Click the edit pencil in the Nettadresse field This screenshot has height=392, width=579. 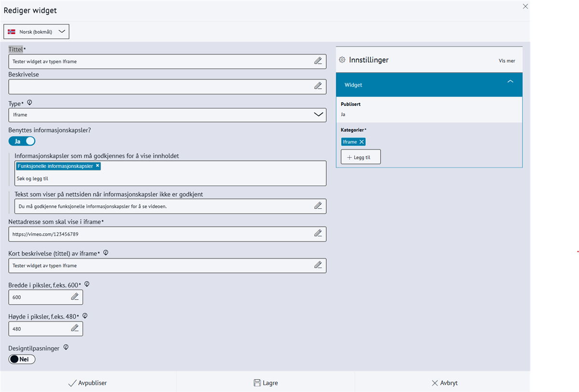(x=318, y=233)
